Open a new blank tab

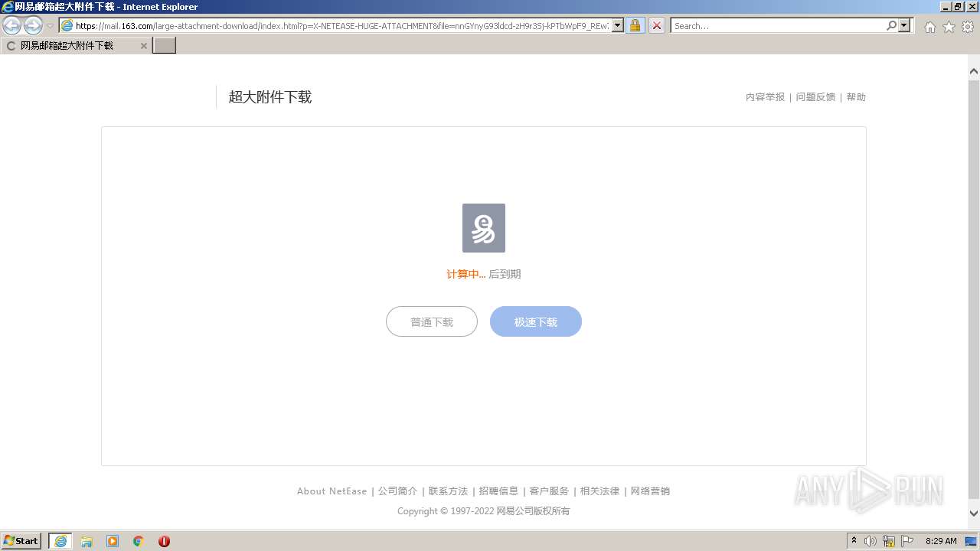point(165,46)
